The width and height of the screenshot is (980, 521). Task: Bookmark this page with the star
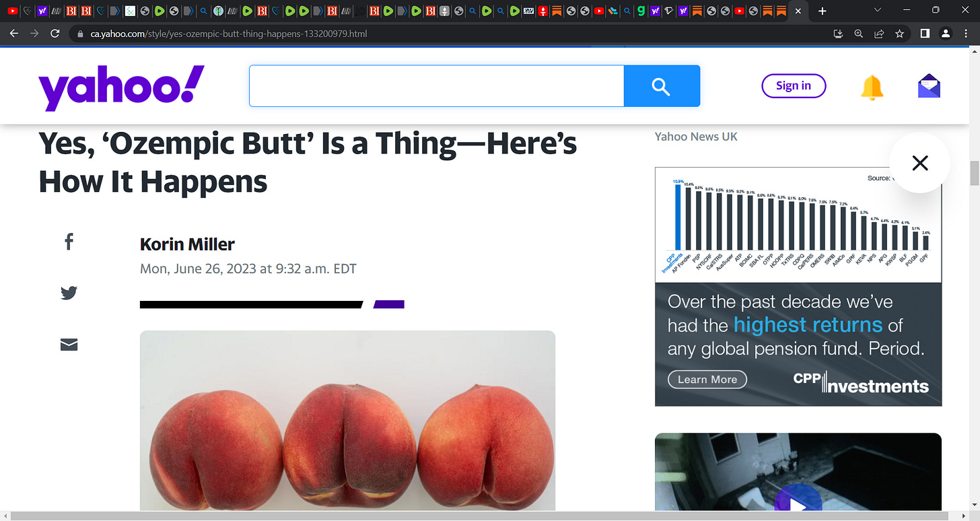(x=899, y=33)
